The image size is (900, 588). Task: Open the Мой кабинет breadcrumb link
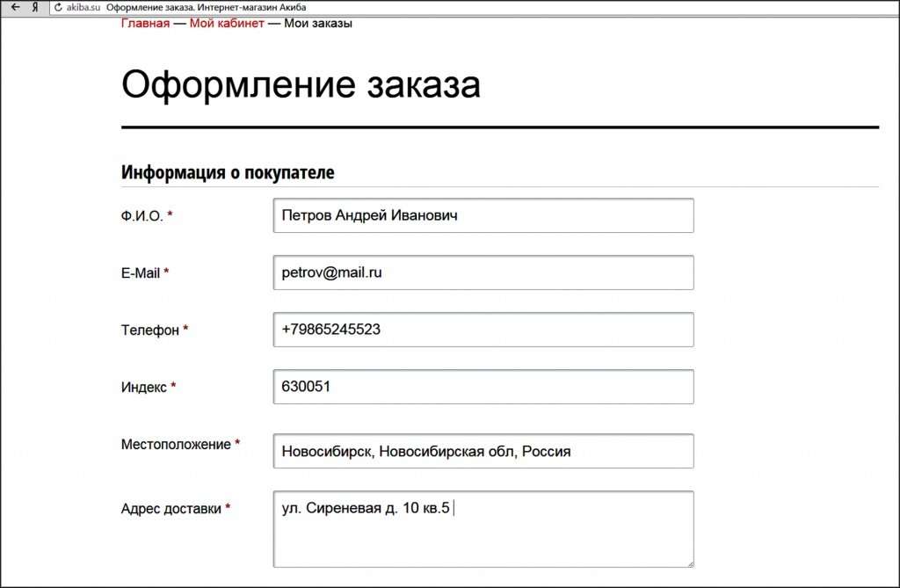[227, 24]
